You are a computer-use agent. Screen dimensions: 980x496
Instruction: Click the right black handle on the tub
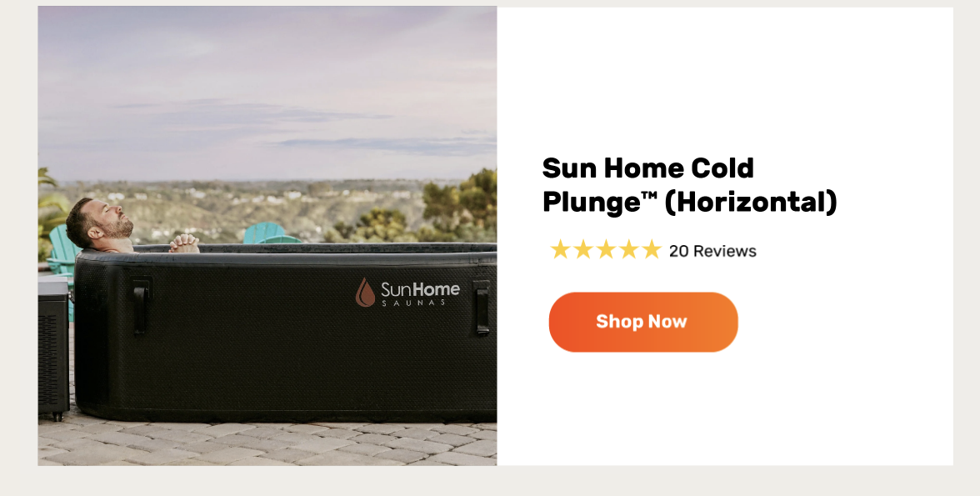(482, 308)
